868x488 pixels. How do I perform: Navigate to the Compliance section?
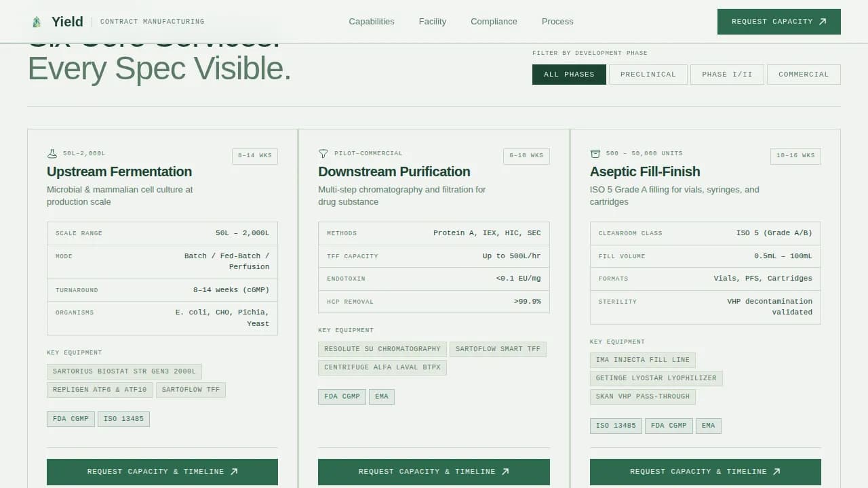(x=494, y=21)
